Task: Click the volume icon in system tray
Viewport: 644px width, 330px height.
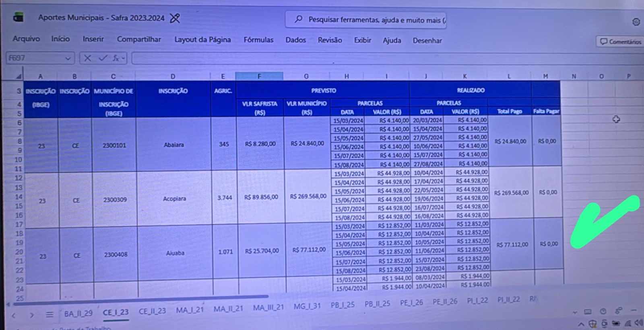Action: point(638,323)
